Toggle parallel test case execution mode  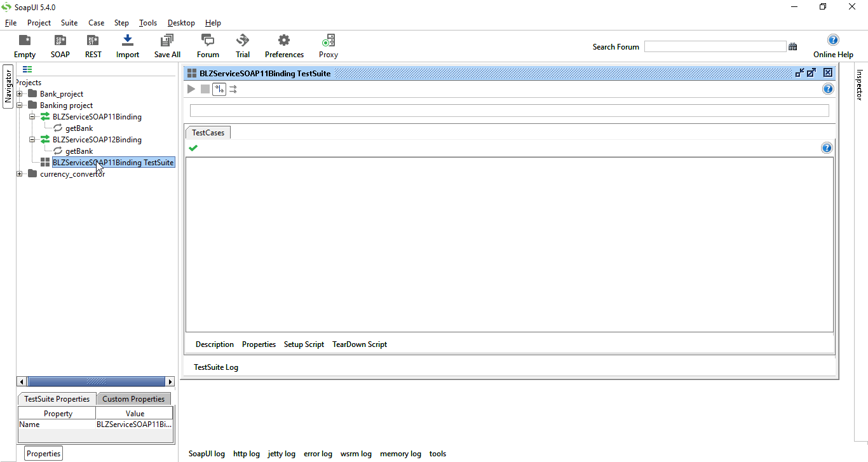(x=233, y=89)
